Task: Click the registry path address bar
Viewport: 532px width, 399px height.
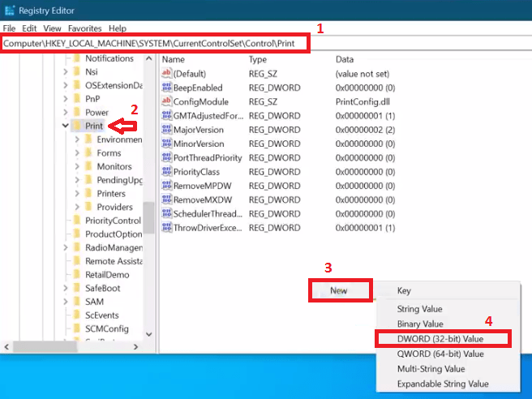Action: click(266, 44)
